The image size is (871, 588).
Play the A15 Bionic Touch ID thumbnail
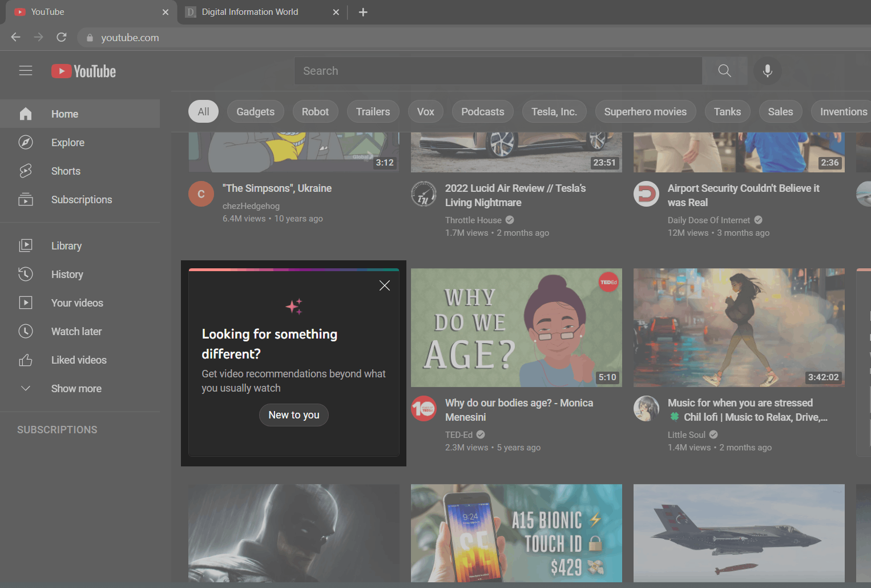click(517, 533)
